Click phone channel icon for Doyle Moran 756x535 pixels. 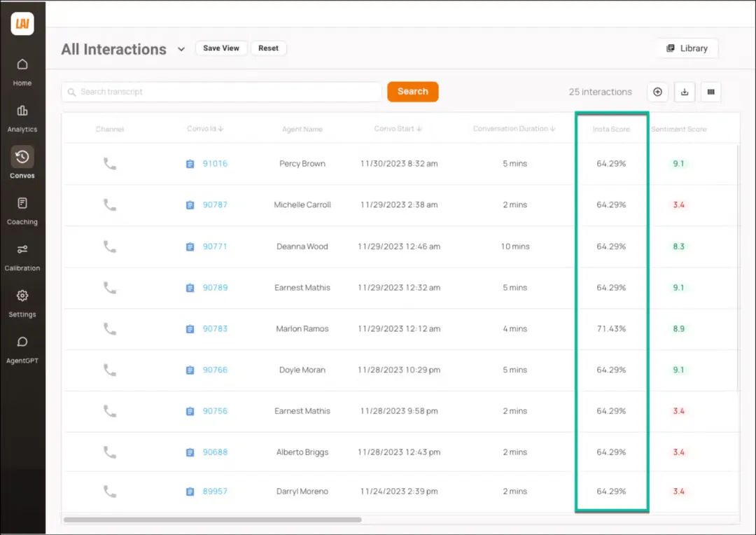[110, 370]
